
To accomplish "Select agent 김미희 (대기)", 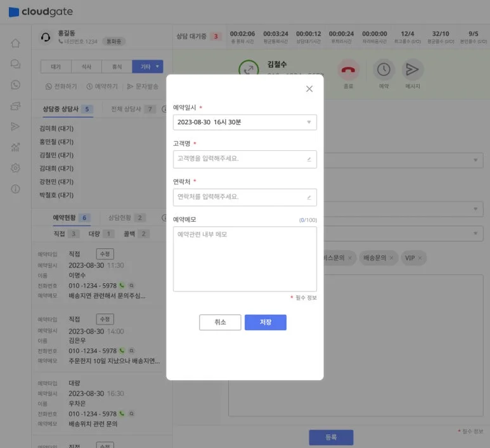I will pos(56,129).
